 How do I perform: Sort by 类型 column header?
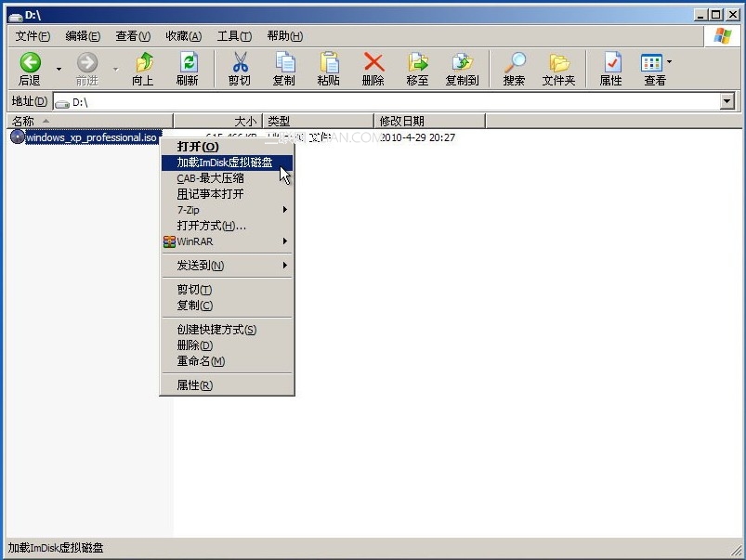[x=318, y=121]
